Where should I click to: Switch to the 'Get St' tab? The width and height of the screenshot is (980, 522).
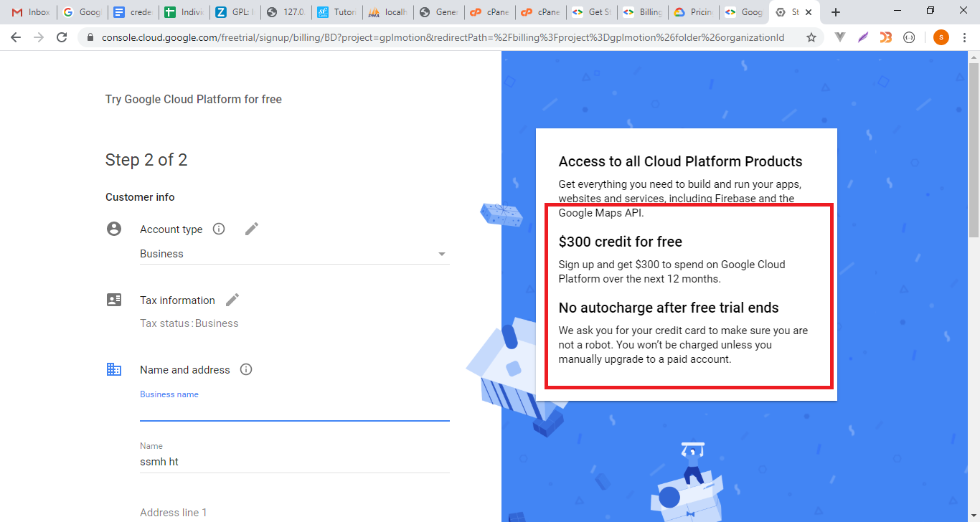point(591,12)
